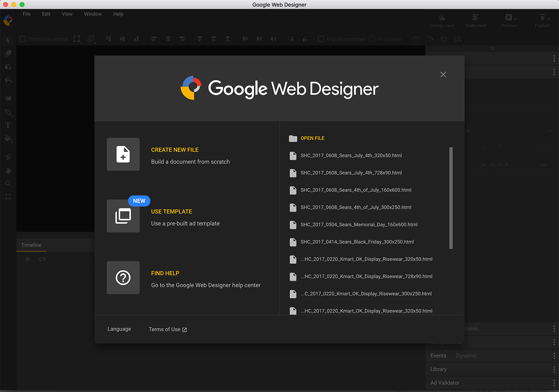Select the Paint bucket fill tool

(8, 139)
